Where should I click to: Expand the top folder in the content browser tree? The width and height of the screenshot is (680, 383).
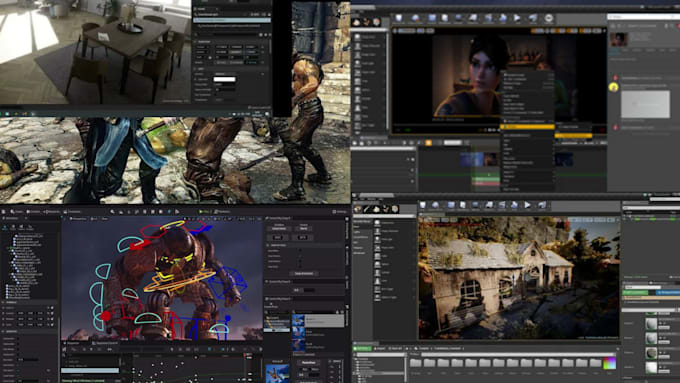pyautogui.click(x=356, y=359)
